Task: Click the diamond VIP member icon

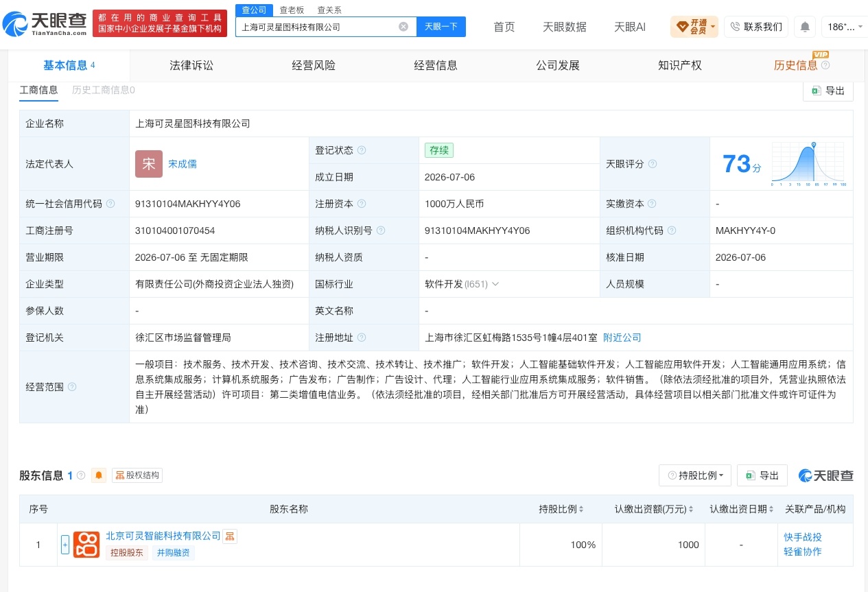Action: coord(682,27)
